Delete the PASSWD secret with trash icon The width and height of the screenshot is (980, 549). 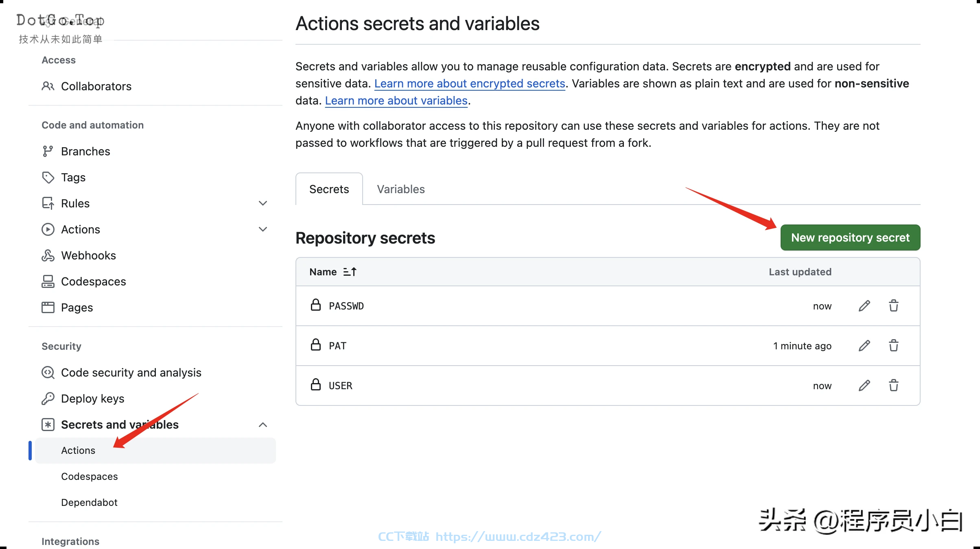click(894, 306)
